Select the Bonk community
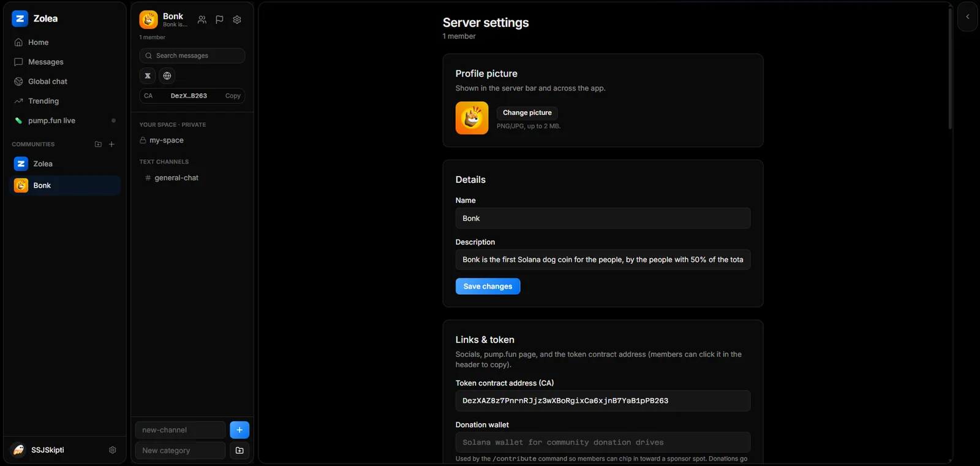This screenshot has height=466, width=980. [x=65, y=185]
